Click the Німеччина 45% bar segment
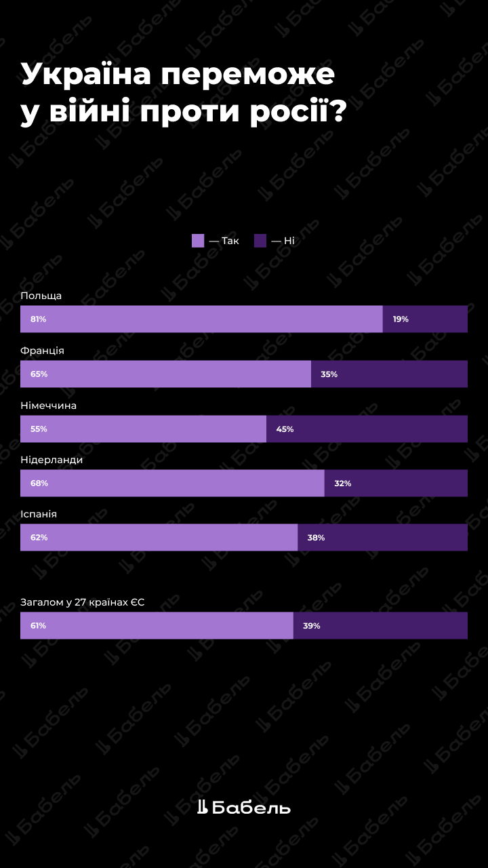 click(x=367, y=429)
